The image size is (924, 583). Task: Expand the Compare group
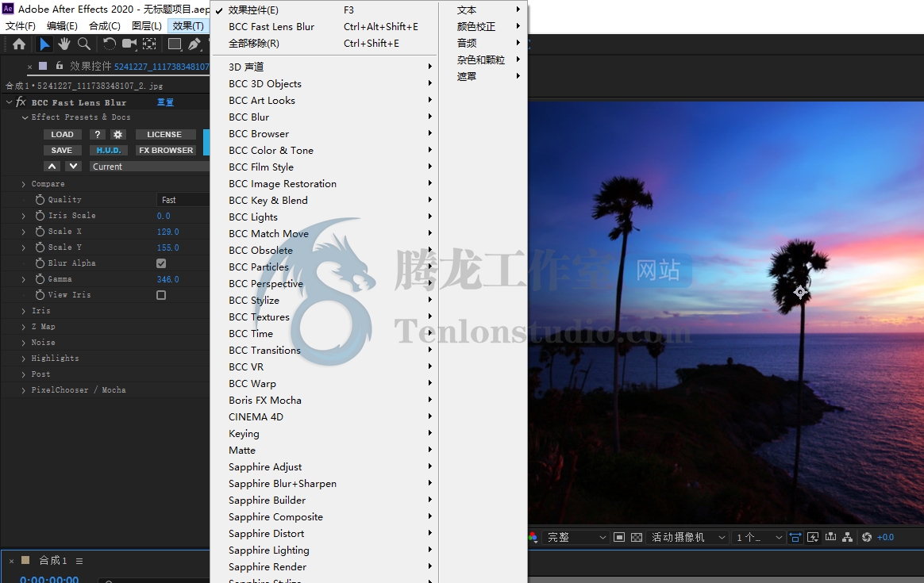pyautogui.click(x=24, y=184)
